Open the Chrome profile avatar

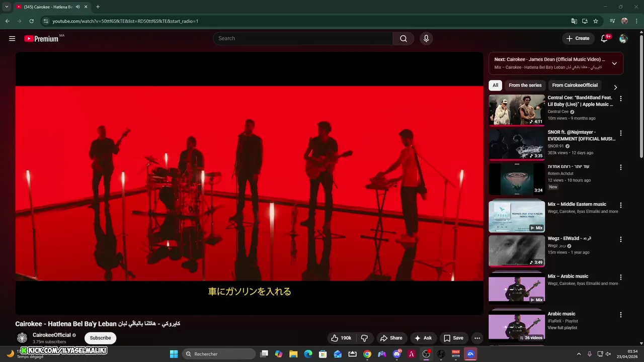[x=624, y=21]
